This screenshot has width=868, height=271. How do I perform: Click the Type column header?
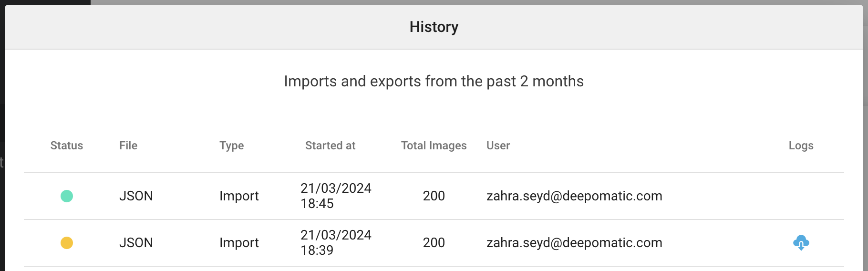click(231, 146)
